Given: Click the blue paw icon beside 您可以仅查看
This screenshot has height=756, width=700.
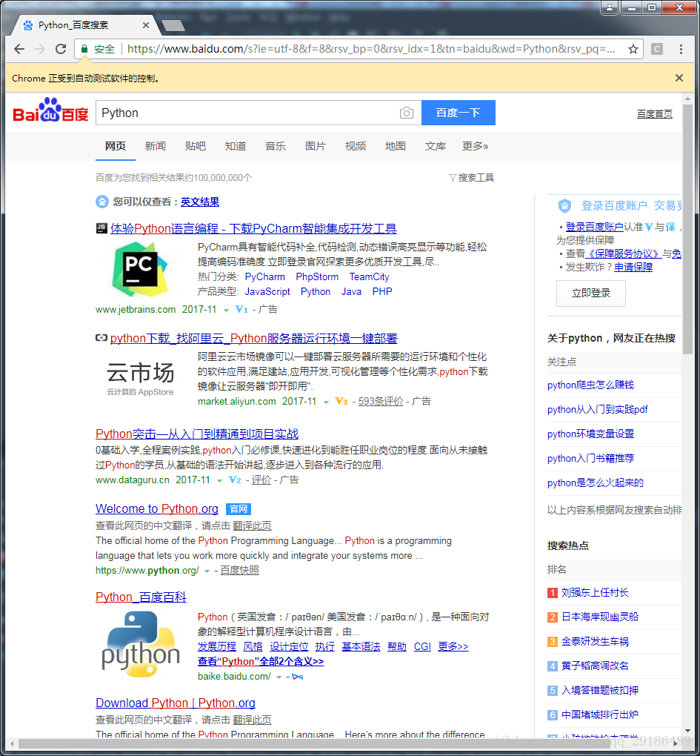Looking at the screenshot, I should [102, 202].
